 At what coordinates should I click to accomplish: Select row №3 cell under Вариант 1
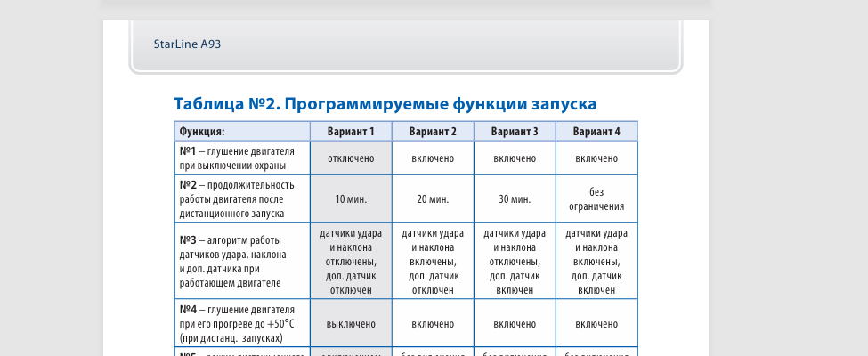(x=351, y=262)
